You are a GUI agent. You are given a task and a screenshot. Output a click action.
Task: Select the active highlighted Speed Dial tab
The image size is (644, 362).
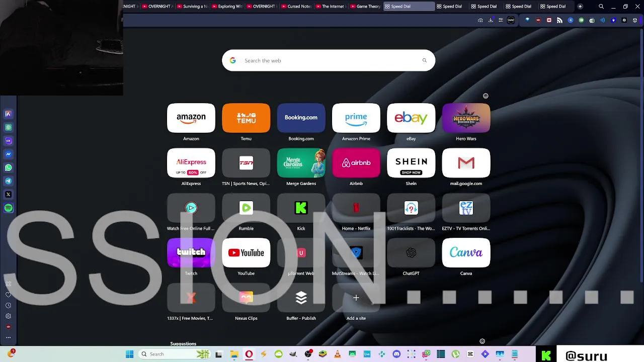[409, 7]
